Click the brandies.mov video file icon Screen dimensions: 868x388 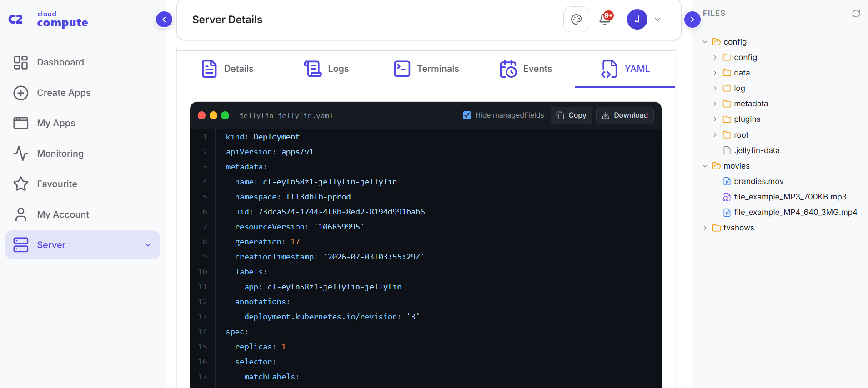727,181
